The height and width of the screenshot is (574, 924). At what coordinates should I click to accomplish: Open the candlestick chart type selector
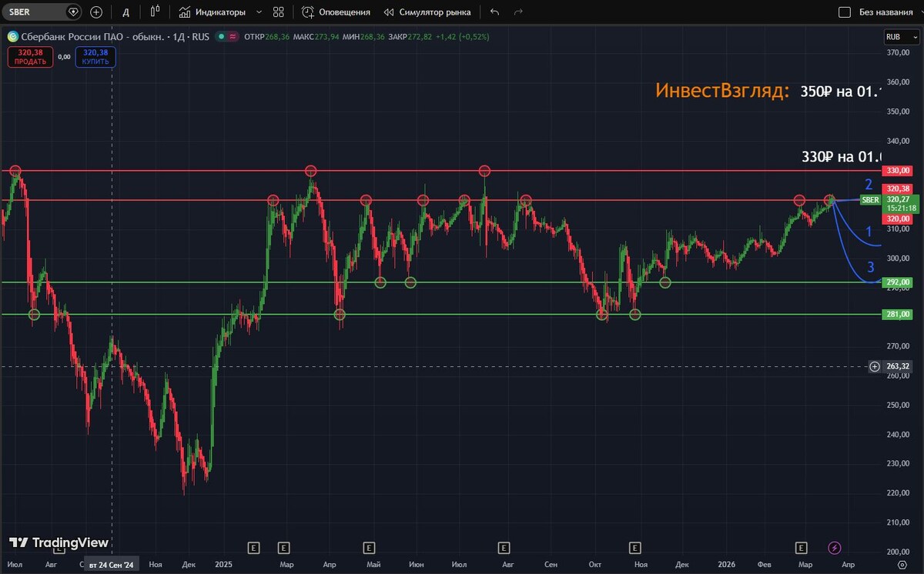(x=155, y=12)
